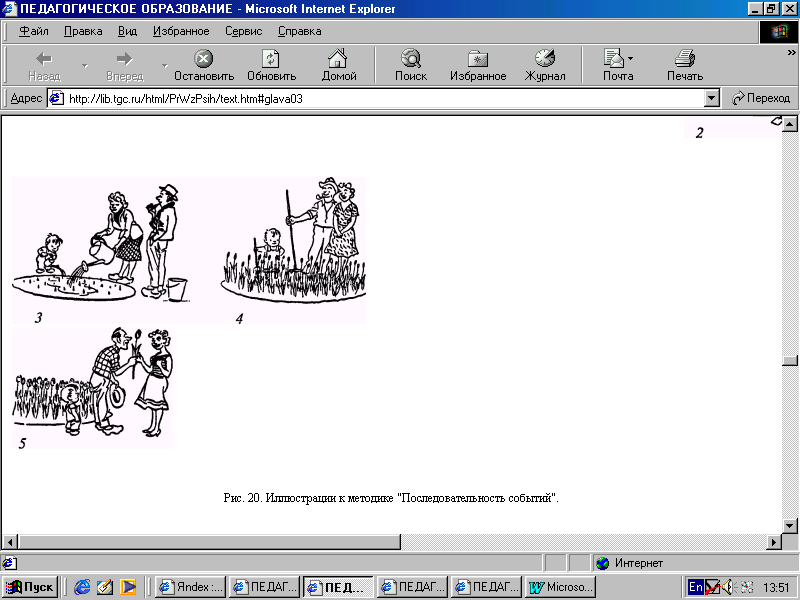Click the Переход (Go) button

tap(761, 98)
